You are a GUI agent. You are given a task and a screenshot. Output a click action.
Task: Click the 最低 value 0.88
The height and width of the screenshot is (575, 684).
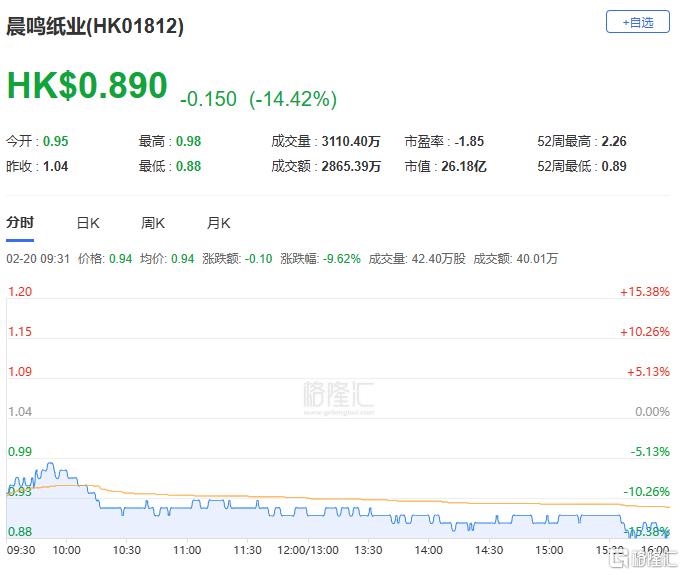(x=188, y=166)
